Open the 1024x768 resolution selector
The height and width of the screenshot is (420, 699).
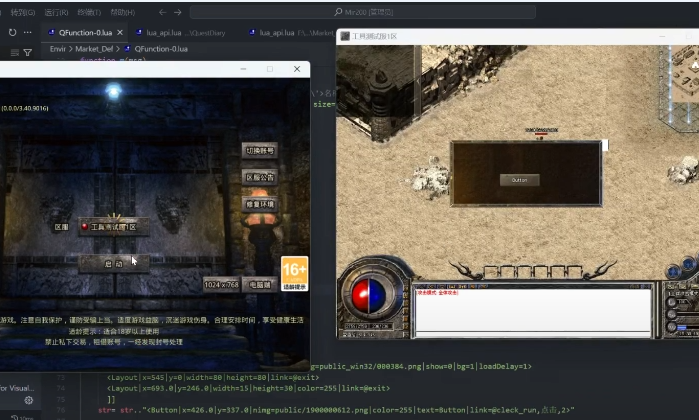222,285
